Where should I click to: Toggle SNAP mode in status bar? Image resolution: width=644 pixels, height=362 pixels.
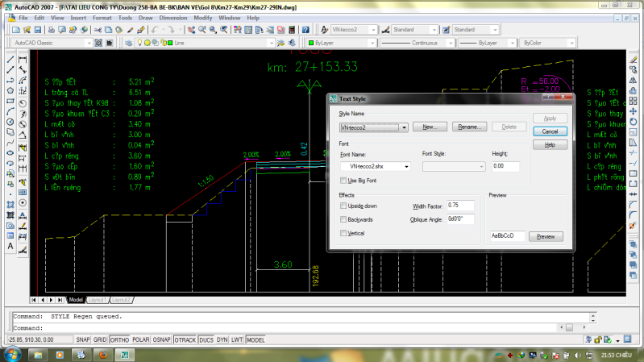(x=82, y=339)
